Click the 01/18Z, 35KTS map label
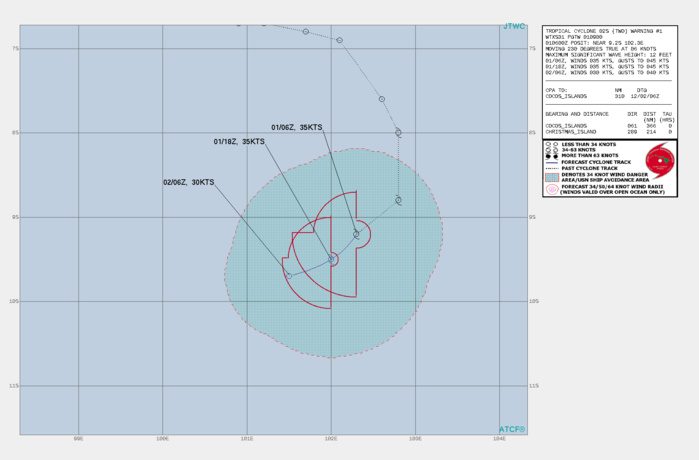The image size is (699, 460). 239,142
